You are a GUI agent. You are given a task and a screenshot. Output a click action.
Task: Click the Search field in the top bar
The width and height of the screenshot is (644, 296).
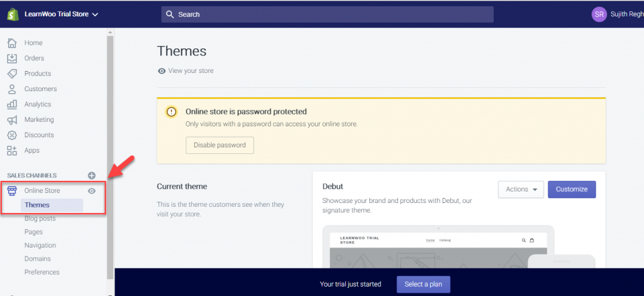tap(327, 14)
